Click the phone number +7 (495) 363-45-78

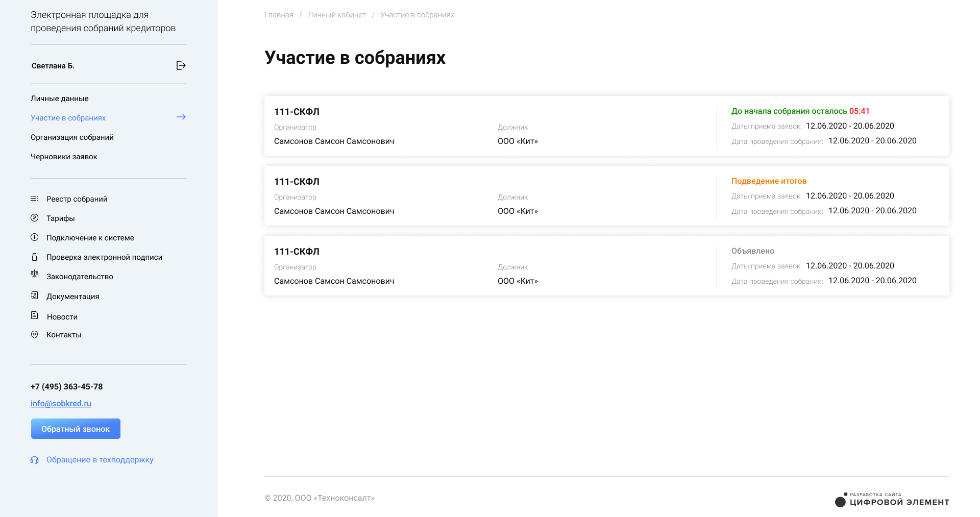point(67,387)
